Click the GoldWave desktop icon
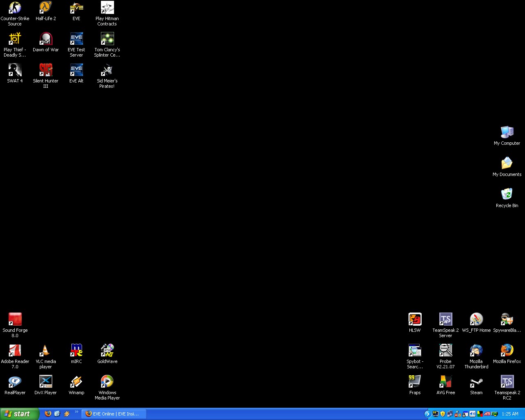Screen dimensions: 525x420 tap(107, 354)
